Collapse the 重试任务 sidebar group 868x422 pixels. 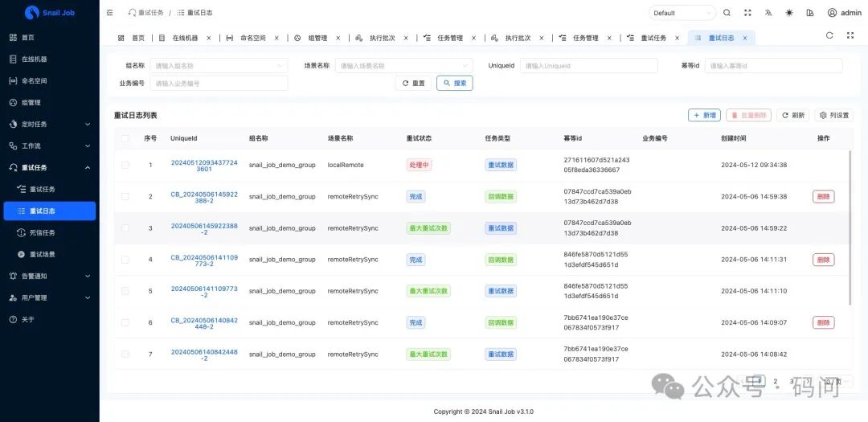click(50, 168)
